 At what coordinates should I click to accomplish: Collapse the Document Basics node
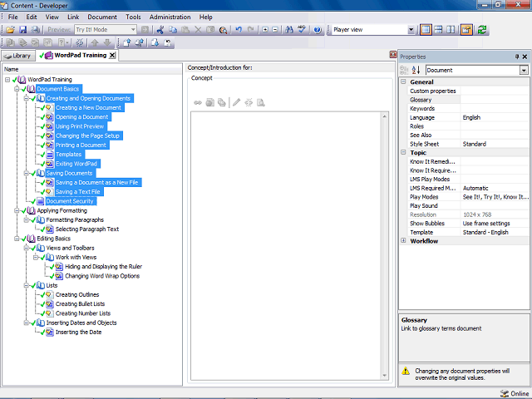pos(17,89)
